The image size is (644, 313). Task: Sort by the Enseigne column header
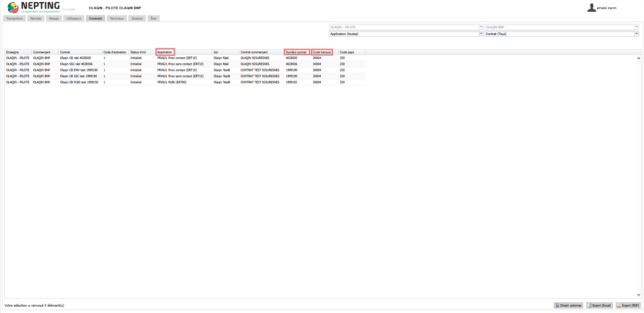(x=18, y=52)
